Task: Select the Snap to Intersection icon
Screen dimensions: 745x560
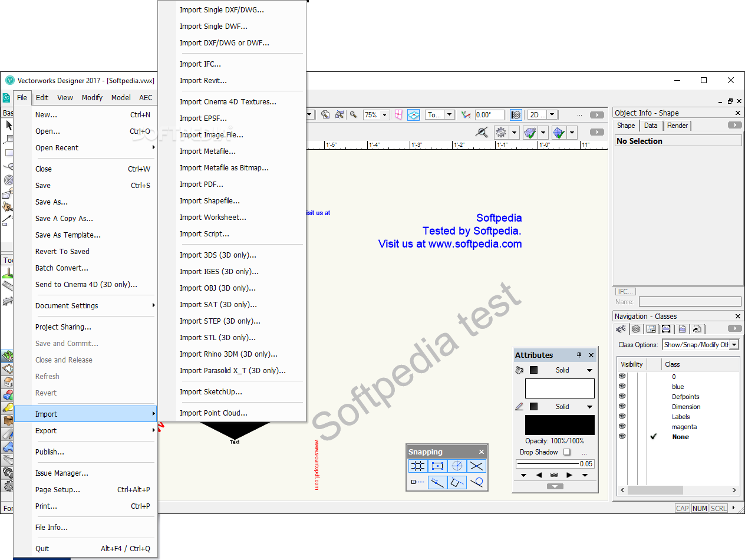Action: pos(476,466)
